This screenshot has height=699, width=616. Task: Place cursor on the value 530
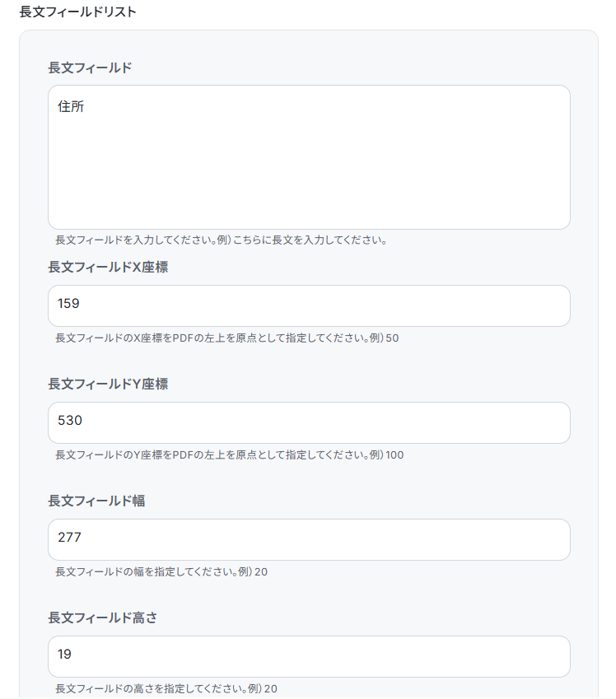(70, 421)
